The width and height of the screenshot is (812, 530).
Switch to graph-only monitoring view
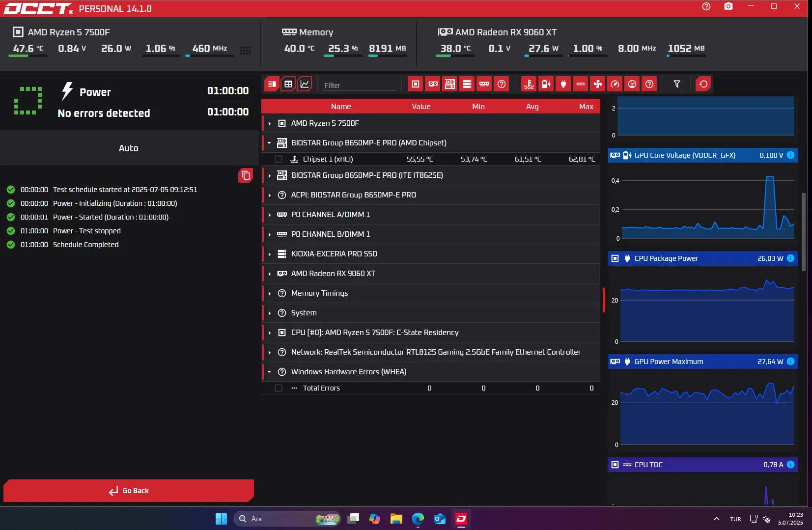[305, 84]
